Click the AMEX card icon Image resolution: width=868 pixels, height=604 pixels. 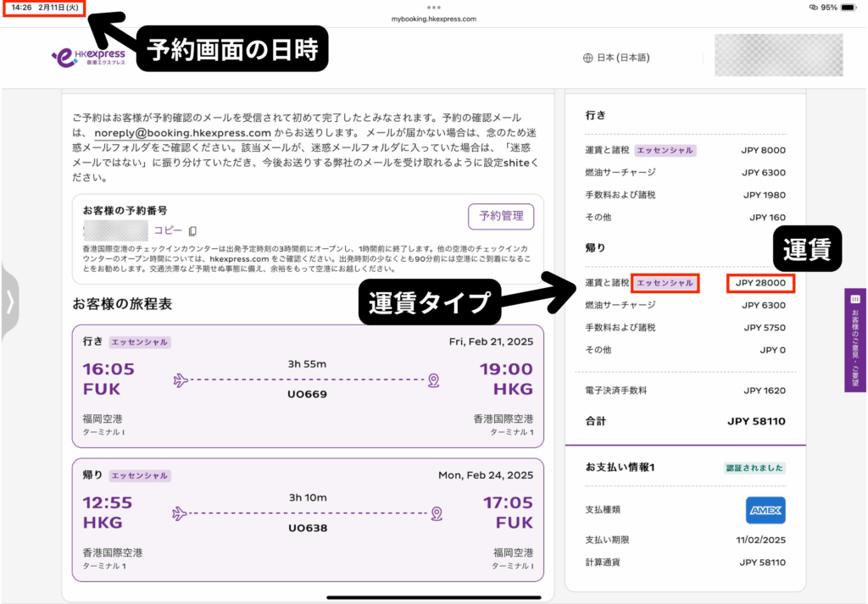[765, 510]
